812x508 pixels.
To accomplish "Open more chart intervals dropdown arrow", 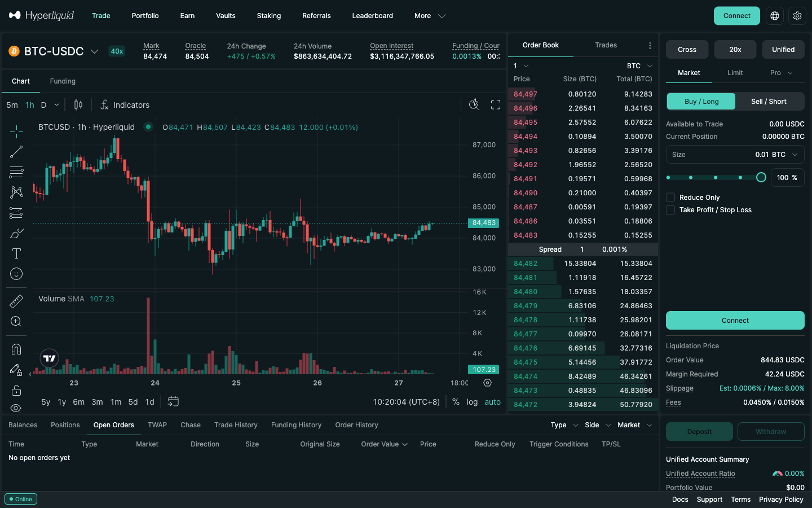I will click(56, 105).
